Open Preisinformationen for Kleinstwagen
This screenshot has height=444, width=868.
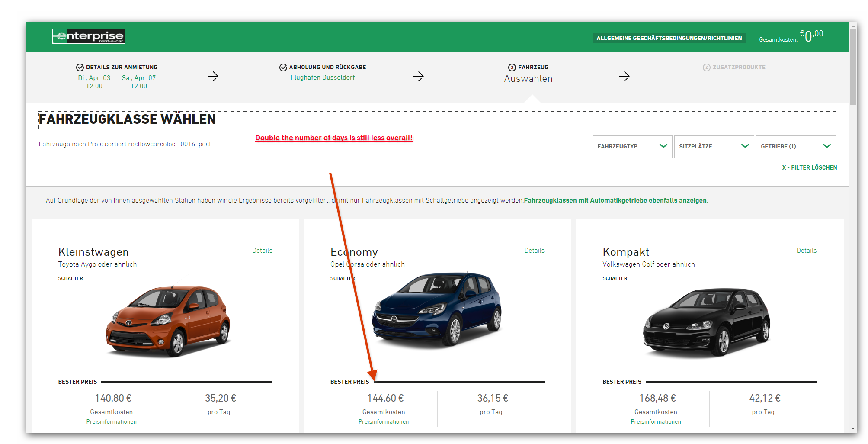pos(111,422)
